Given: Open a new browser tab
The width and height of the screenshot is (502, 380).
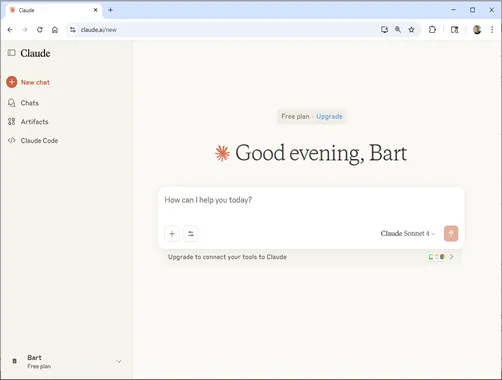Looking at the screenshot, I should [x=110, y=10].
